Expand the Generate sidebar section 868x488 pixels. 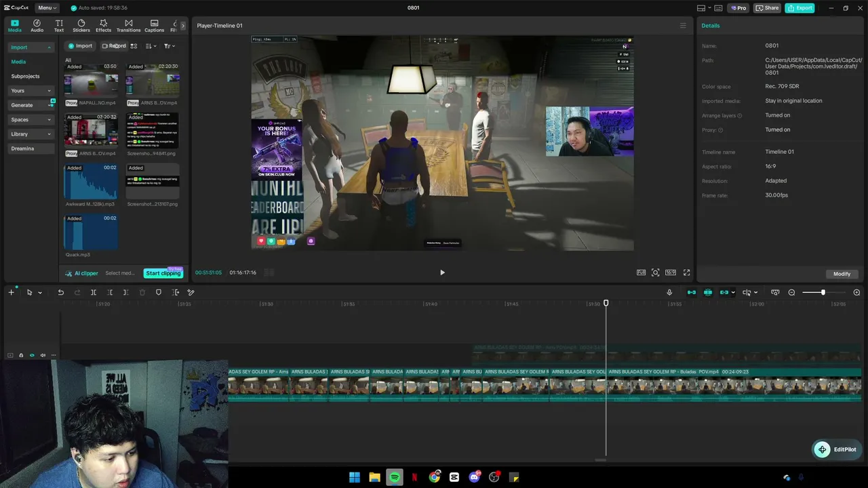pos(31,105)
